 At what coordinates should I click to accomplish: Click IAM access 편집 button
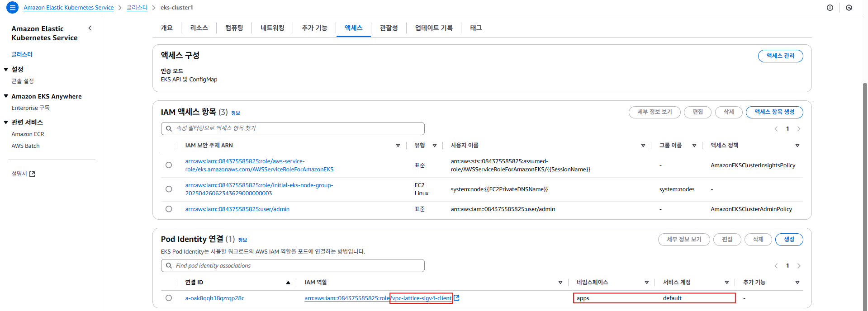coord(697,112)
